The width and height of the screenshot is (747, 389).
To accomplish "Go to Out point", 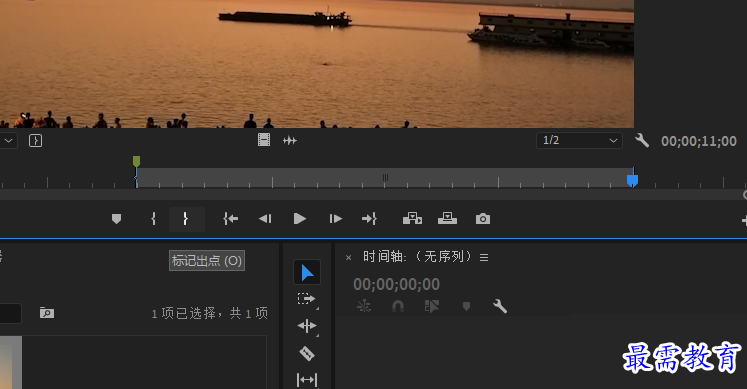I will click(x=369, y=219).
